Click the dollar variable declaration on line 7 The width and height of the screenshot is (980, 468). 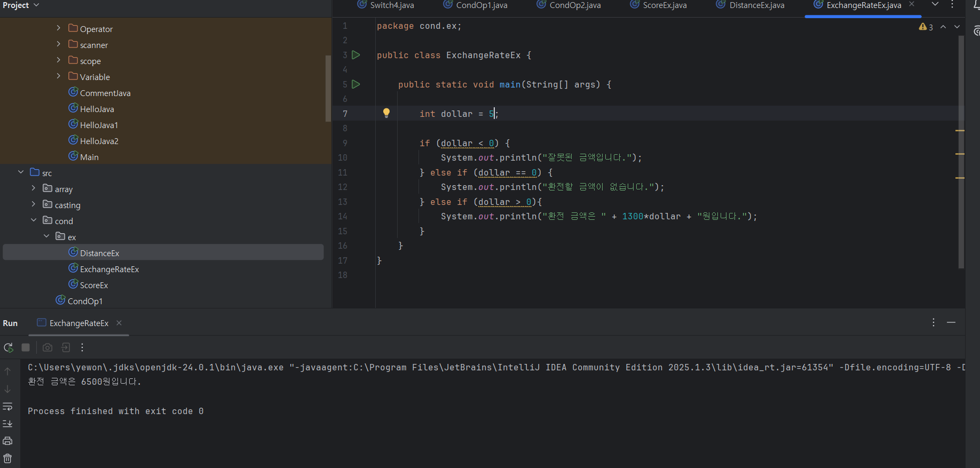tap(456, 114)
